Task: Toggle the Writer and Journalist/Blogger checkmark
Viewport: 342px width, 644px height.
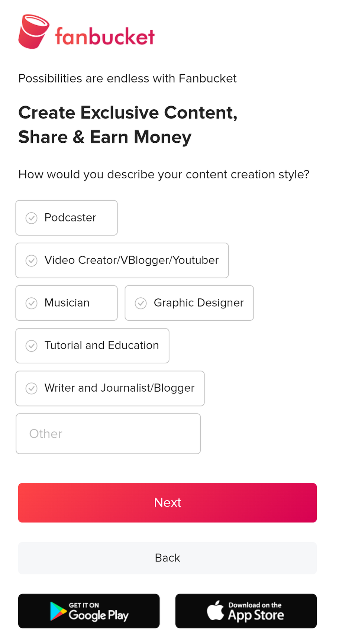Action: [32, 389]
